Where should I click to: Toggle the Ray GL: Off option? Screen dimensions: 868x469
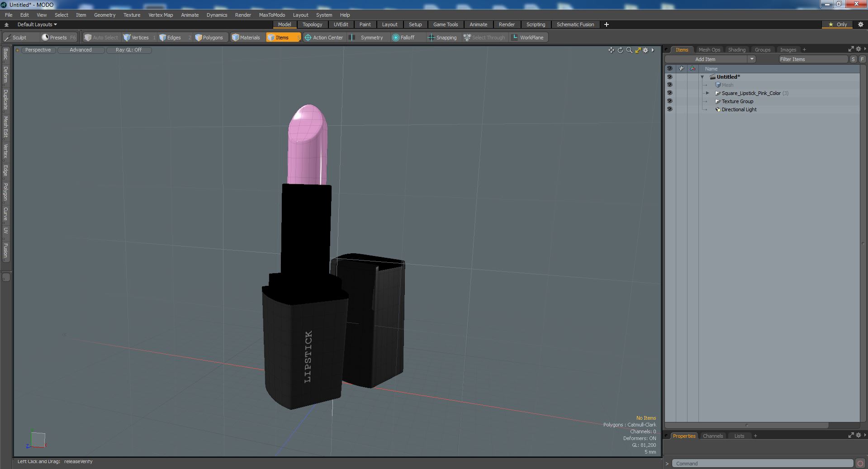coord(128,50)
